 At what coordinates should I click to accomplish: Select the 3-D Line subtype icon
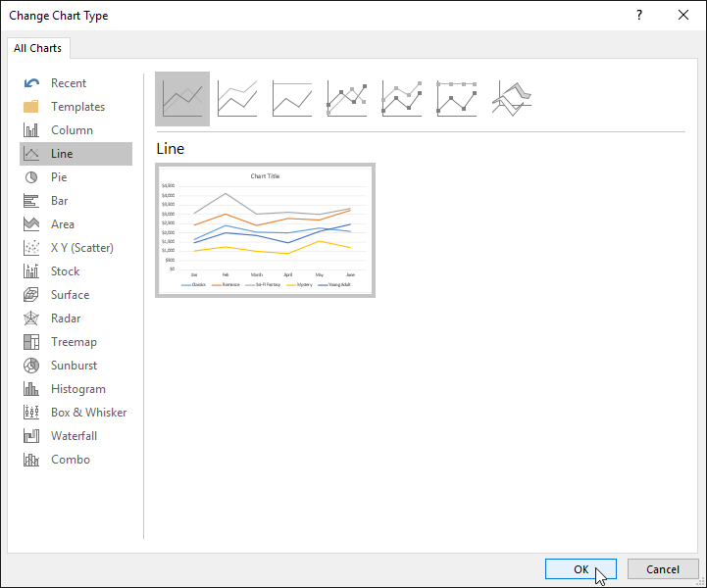[x=512, y=99]
